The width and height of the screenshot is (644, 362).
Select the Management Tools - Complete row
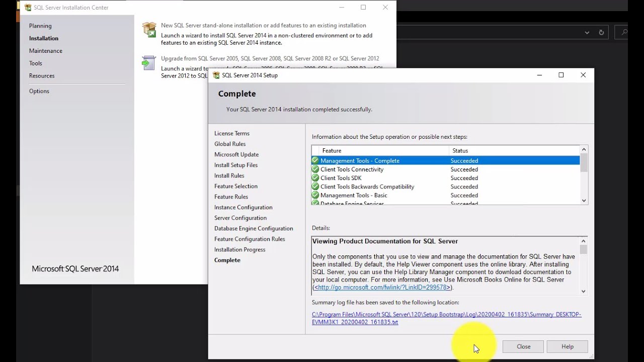[x=446, y=161]
